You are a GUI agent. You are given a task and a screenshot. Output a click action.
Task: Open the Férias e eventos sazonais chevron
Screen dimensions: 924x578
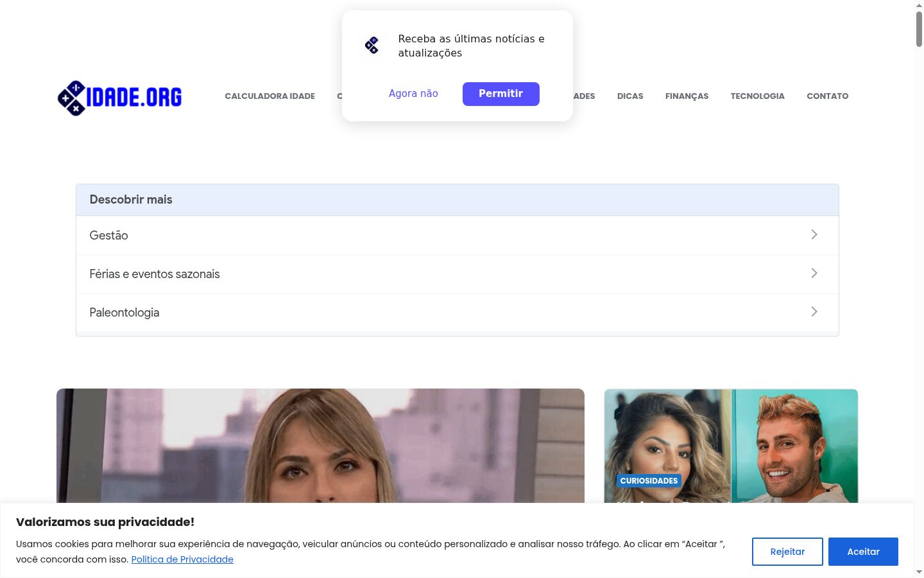click(x=814, y=273)
